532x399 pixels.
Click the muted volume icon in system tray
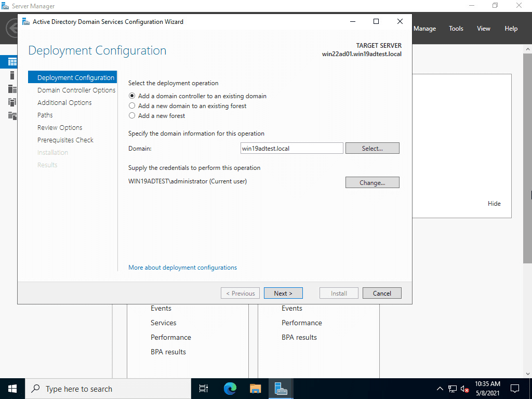click(464, 388)
